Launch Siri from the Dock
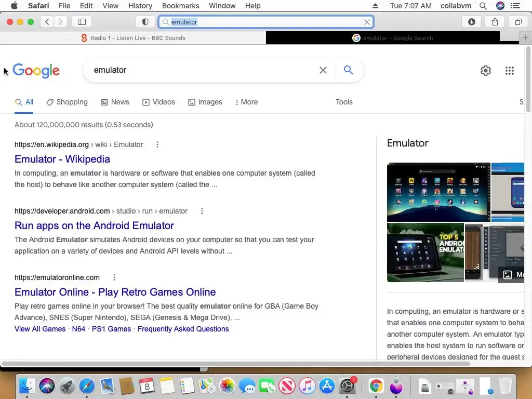Image resolution: width=532 pixels, height=399 pixels. (47, 386)
